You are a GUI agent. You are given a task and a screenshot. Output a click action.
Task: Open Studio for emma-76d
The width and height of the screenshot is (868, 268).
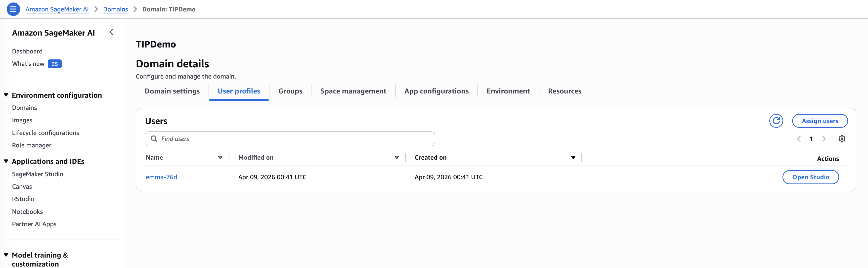[810, 177]
